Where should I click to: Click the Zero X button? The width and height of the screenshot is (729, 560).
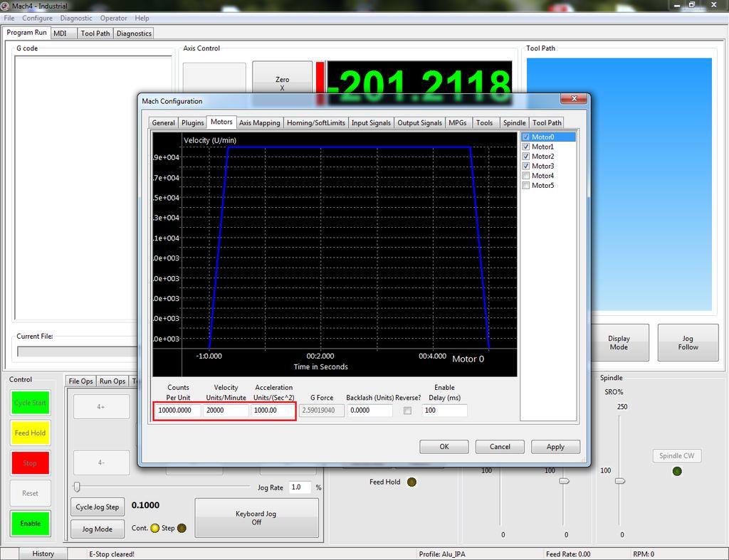coord(282,80)
